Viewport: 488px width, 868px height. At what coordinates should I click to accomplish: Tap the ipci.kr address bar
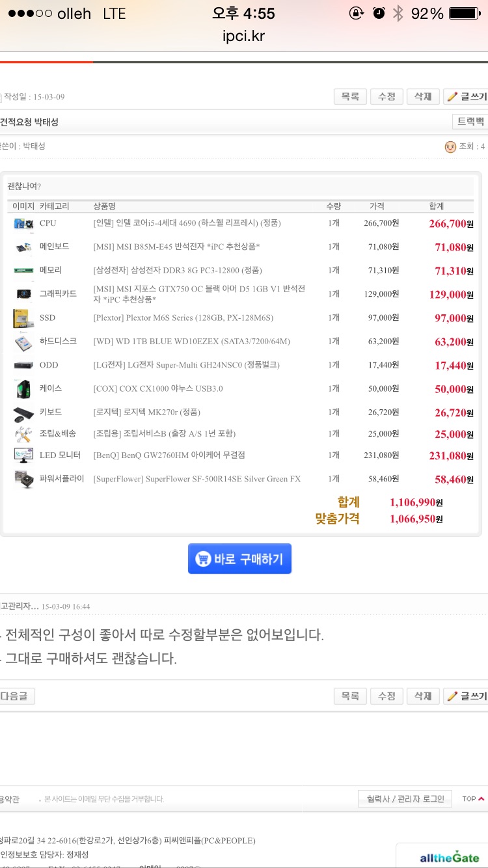tap(244, 35)
